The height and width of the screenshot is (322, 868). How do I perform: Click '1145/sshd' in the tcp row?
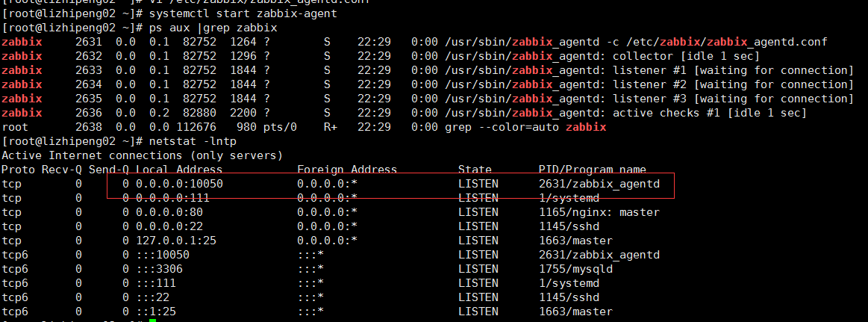[569, 226]
